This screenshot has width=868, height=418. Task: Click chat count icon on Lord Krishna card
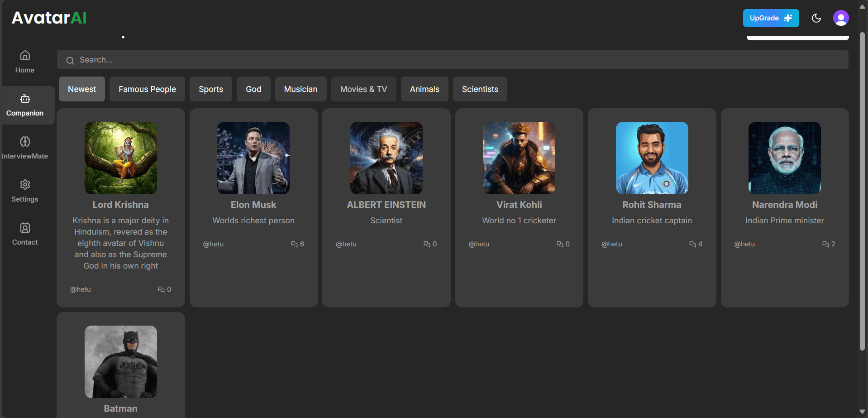(x=161, y=289)
